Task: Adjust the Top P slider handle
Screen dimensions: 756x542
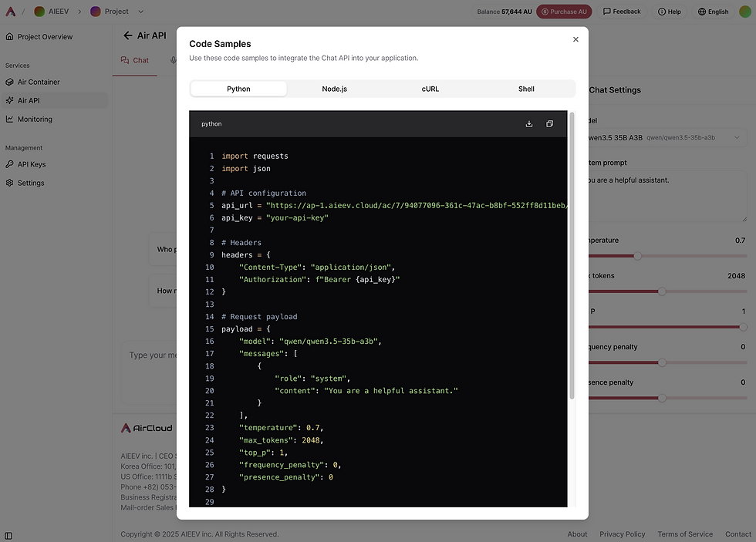Action: pyautogui.click(x=743, y=327)
